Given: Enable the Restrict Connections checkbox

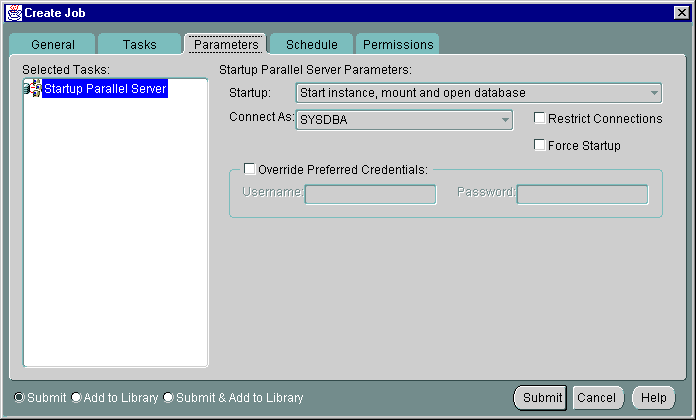Looking at the screenshot, I should (540, 118).
